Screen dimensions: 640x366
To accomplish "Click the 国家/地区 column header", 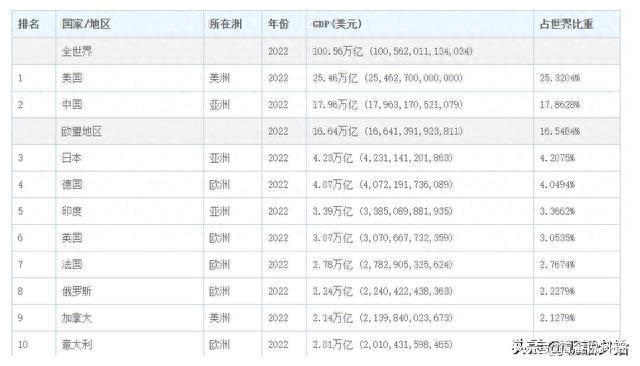I will pos(86,24).
